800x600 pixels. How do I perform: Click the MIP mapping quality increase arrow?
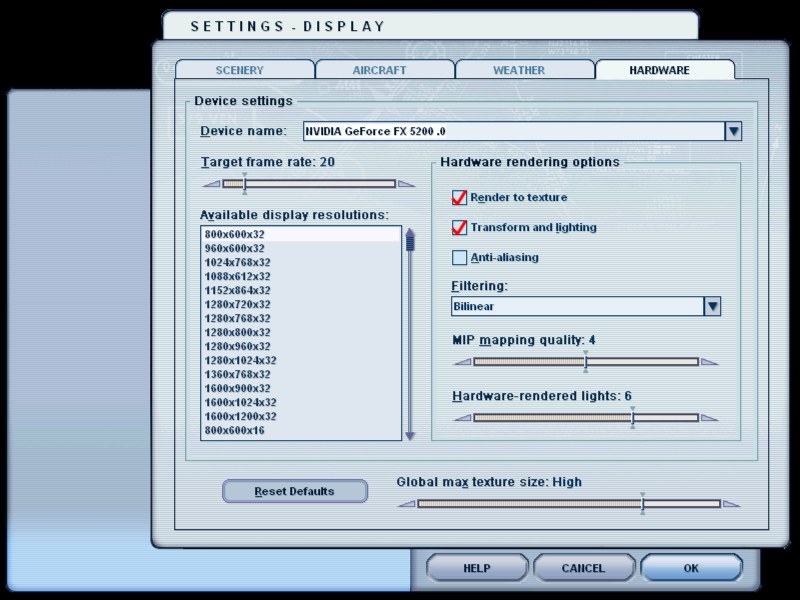pos(709,362)
